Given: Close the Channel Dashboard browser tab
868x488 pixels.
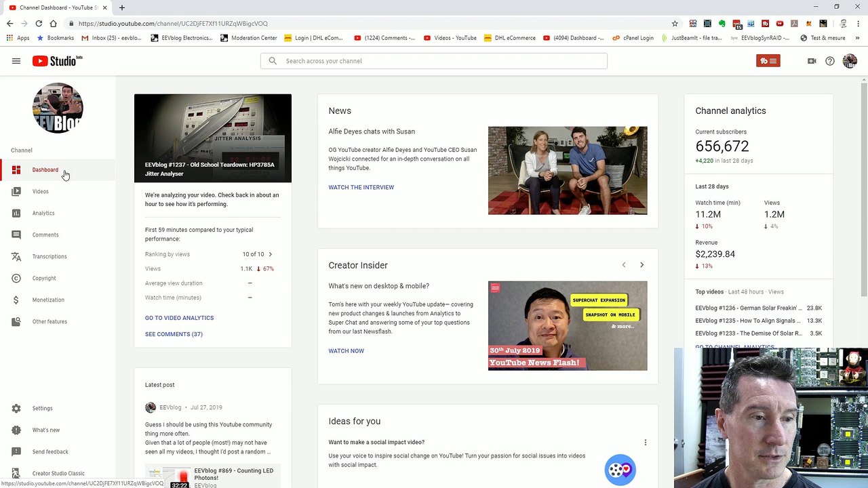Looking at the screenshot, I should tap(105, 7).
